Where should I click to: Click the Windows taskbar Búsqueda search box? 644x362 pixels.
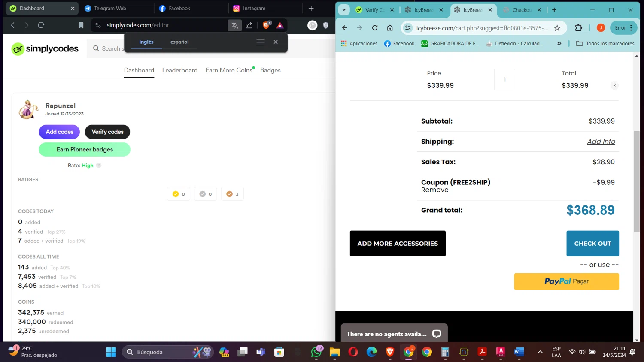coord(168,352)
